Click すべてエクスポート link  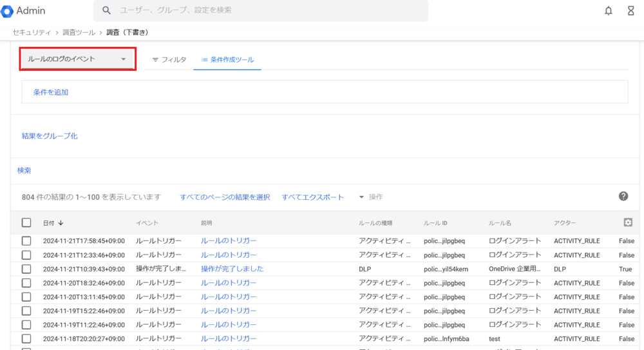click(312, 197)
